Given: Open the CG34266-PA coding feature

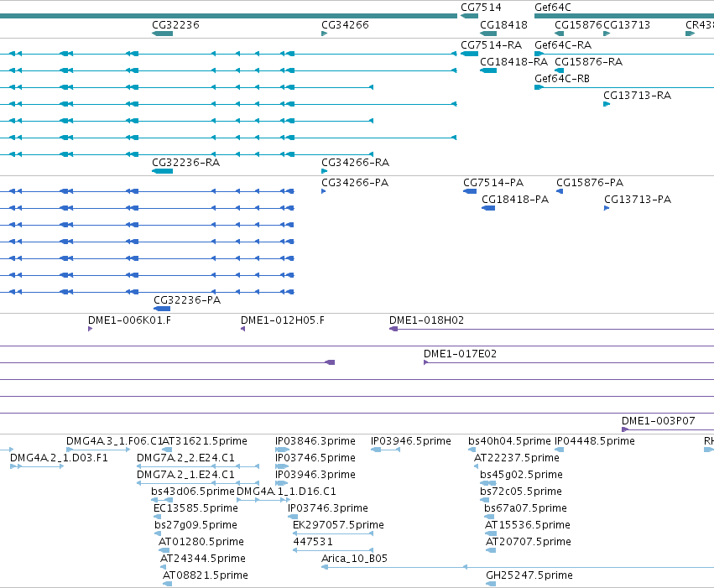Looking at the screenshot, I should (x=323, y=191).
